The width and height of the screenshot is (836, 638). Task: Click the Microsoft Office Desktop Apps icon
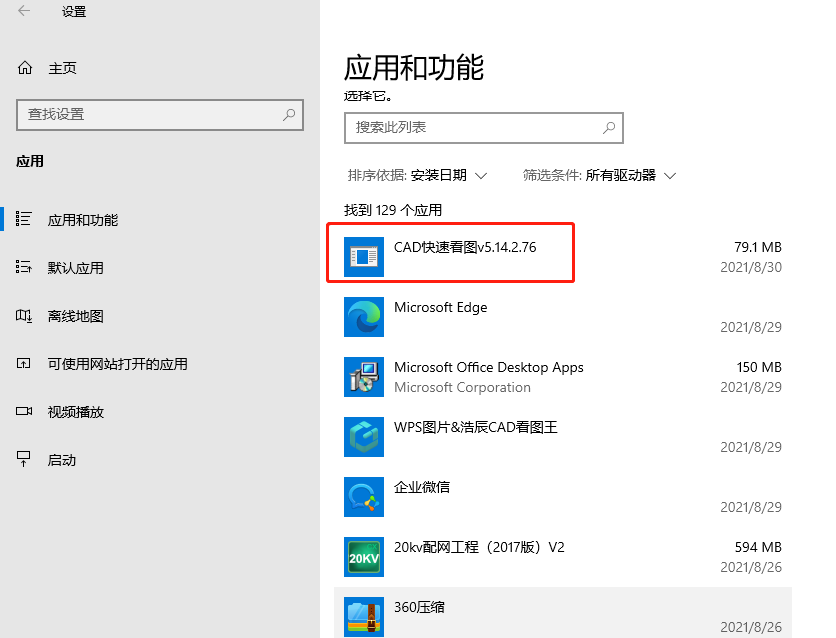pyautogui.click(x=364, y=377)
